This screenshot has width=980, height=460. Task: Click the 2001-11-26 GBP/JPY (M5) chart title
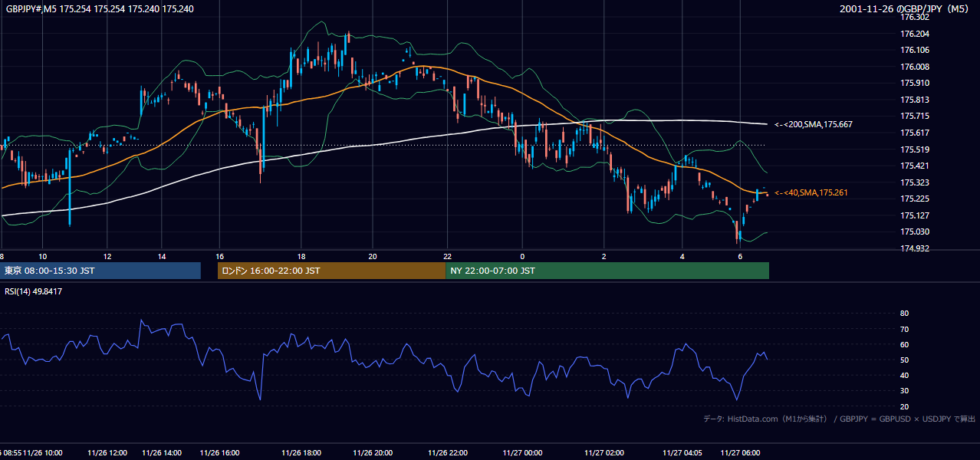[906, 8]
